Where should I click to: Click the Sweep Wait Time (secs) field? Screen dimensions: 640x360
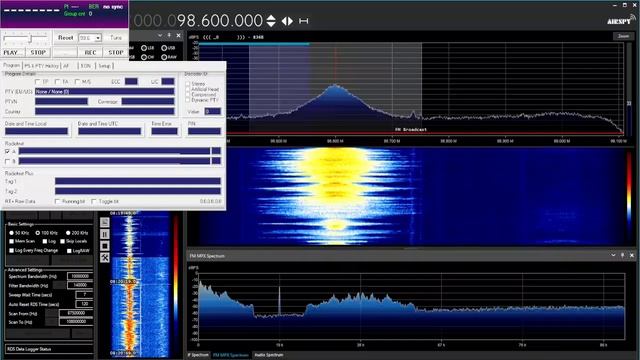pyautogui.click(x=84, y=294)
